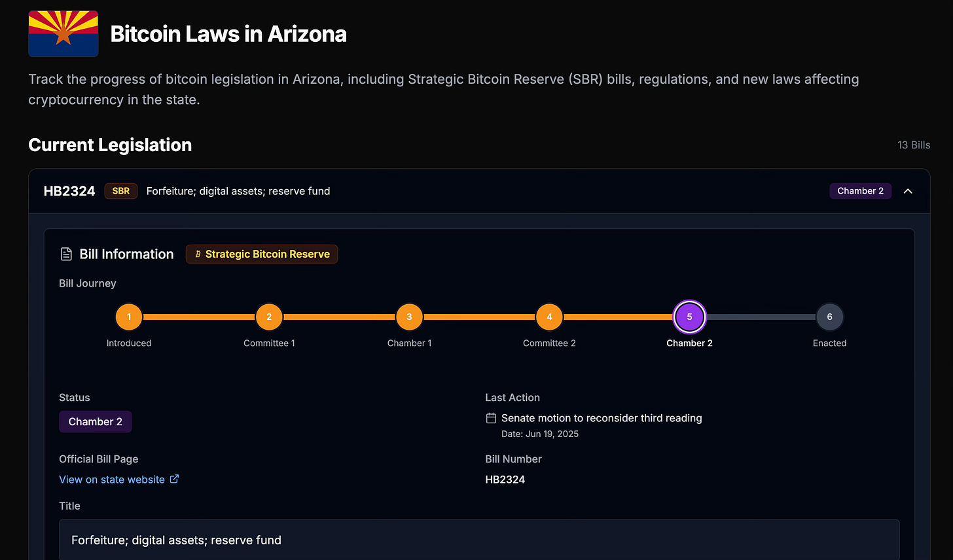Click the Title field with Forfeiture; digital assets; reserve fund

(x=479, y=540)
